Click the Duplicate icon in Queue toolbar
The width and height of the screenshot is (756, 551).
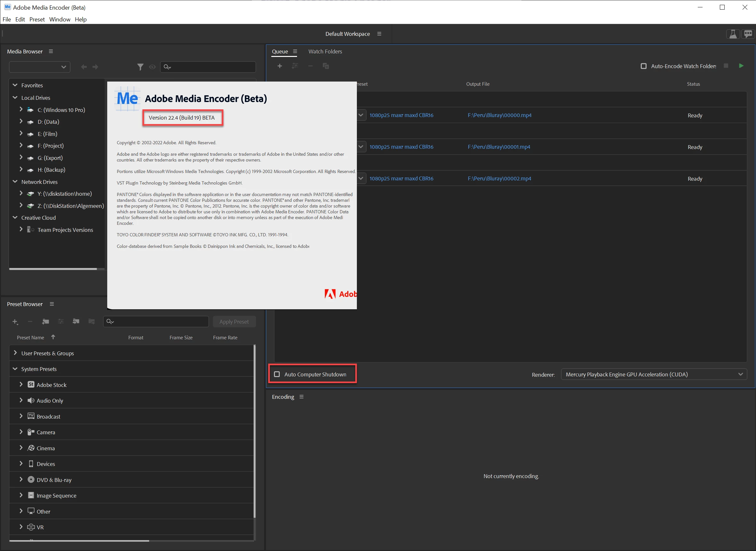(x=326, y=66)
